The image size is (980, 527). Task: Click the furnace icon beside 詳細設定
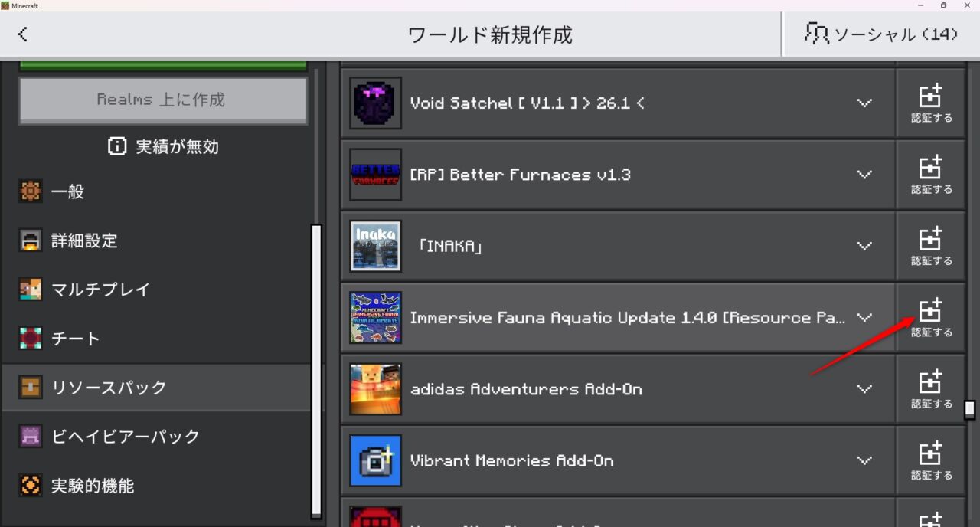pyautogui.click(x=30, y=241)
